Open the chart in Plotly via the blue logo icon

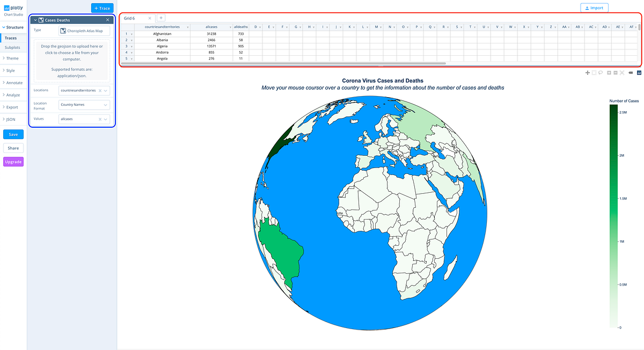[639, 72]
